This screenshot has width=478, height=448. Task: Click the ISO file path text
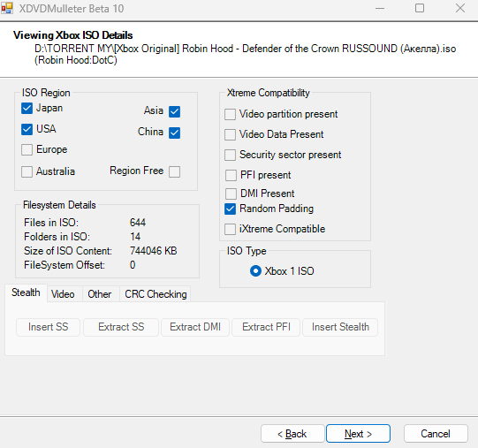click(246, 49)
